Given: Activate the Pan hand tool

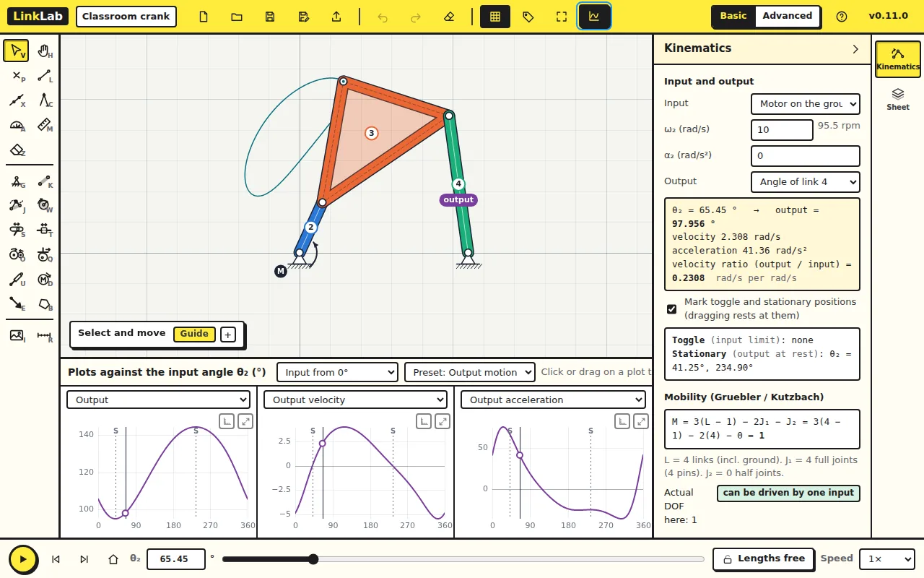Looking at the screenshot, I should pyautogui.click(x=44, y=51).
